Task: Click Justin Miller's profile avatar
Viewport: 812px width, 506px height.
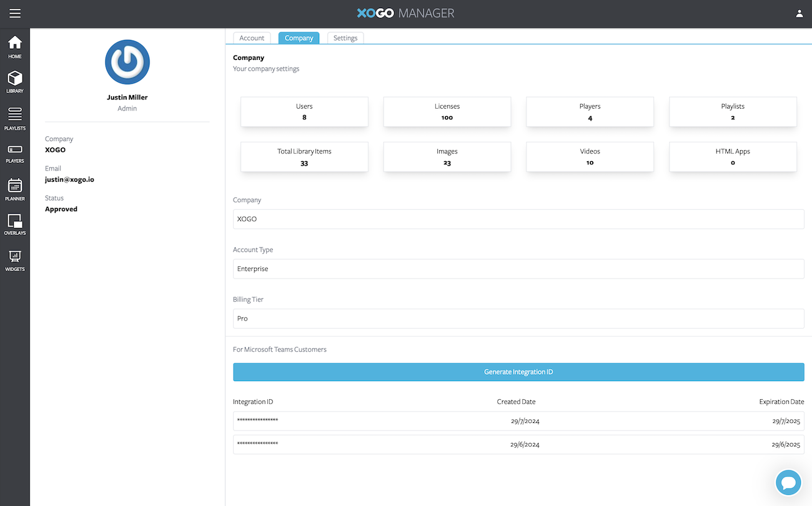Action: (127, 62)
